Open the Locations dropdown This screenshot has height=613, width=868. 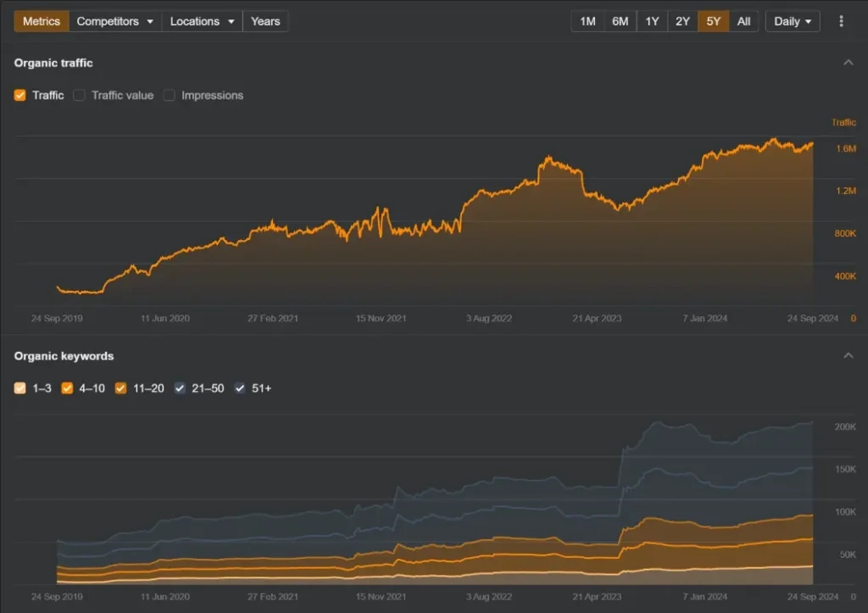(202, 20)
